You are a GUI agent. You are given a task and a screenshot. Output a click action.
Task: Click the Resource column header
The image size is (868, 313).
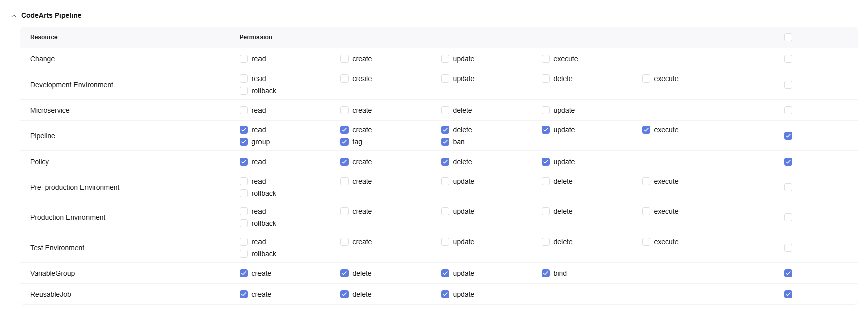point(44,37)
